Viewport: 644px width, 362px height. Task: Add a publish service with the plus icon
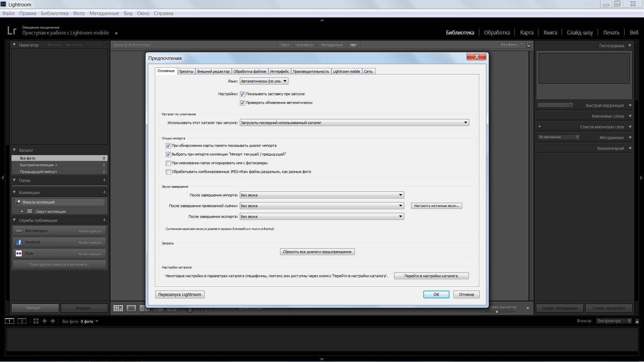(105, 220)
